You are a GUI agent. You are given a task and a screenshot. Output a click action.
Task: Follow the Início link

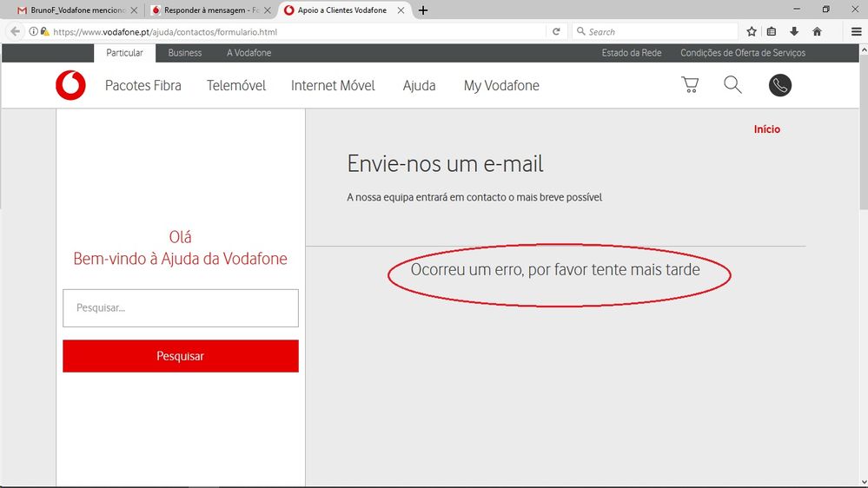coord(766,129)
